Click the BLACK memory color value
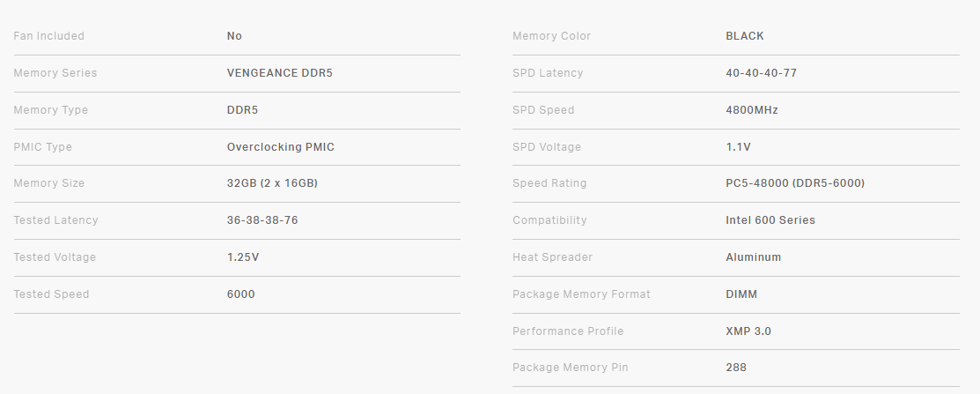Image resolution: width=980 pixels, height=394 pixels. pyautogui.click(x=745, y=36)
